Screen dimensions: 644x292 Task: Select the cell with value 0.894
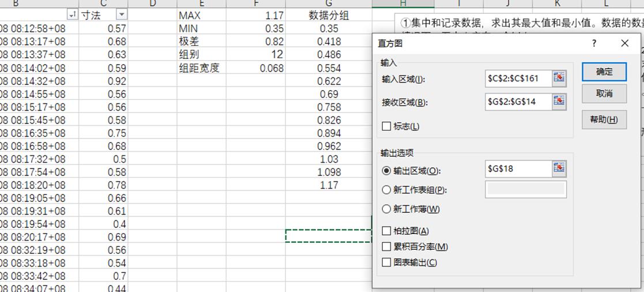point(329,133)
